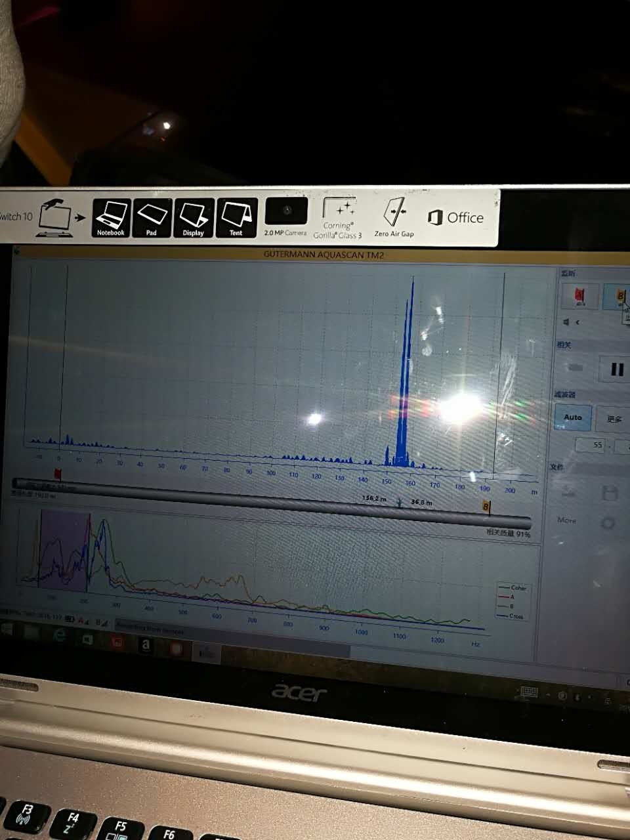Launch the Edge browser from the taskbar
630x840 pixels.
tap(60, 635)
